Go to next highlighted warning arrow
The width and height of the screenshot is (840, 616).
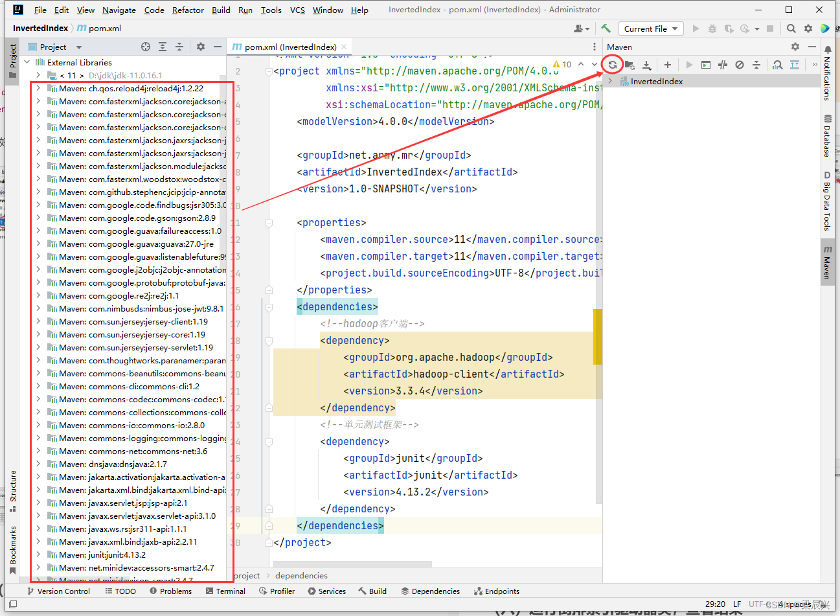coord(594,64)
